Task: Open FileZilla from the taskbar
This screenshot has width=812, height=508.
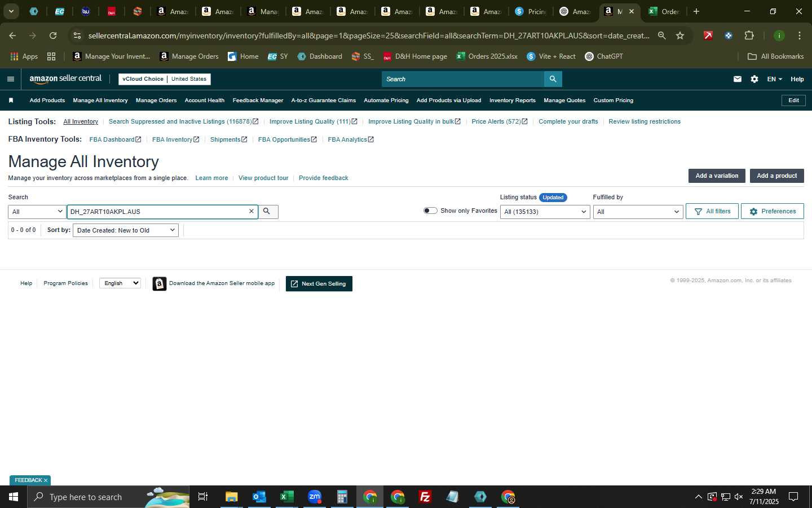Action: 425,497
